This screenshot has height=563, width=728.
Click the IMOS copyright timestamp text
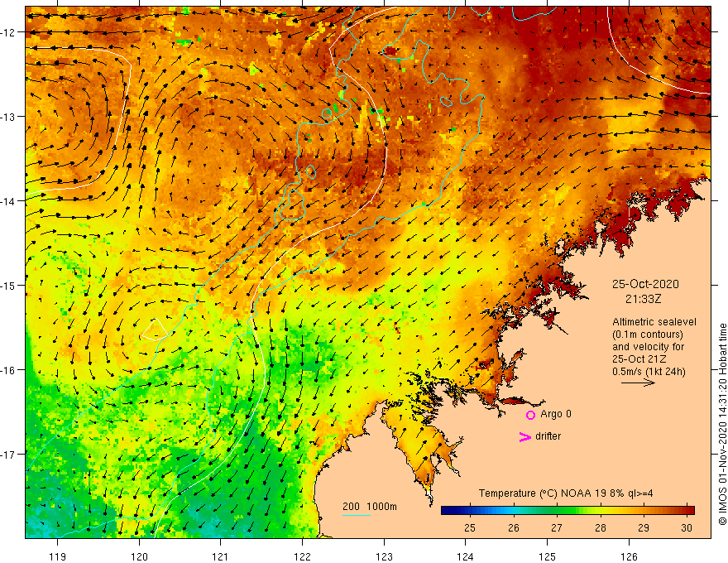point(722,424)
